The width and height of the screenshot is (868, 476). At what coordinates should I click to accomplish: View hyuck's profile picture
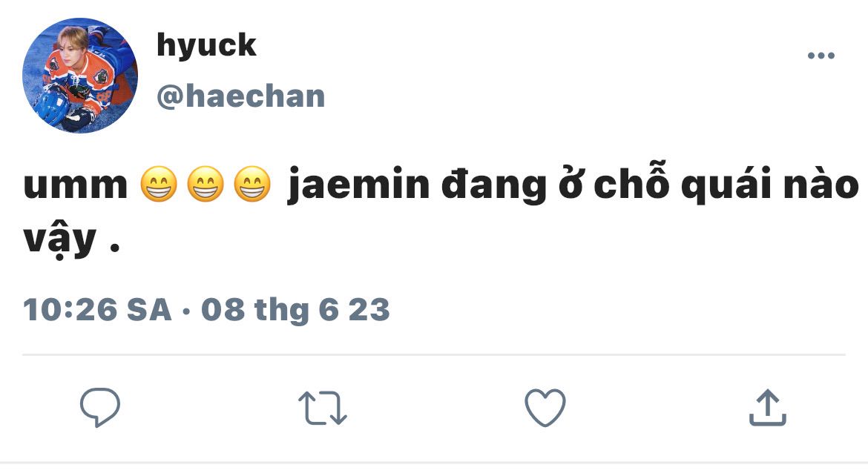(x=80, y=76)
